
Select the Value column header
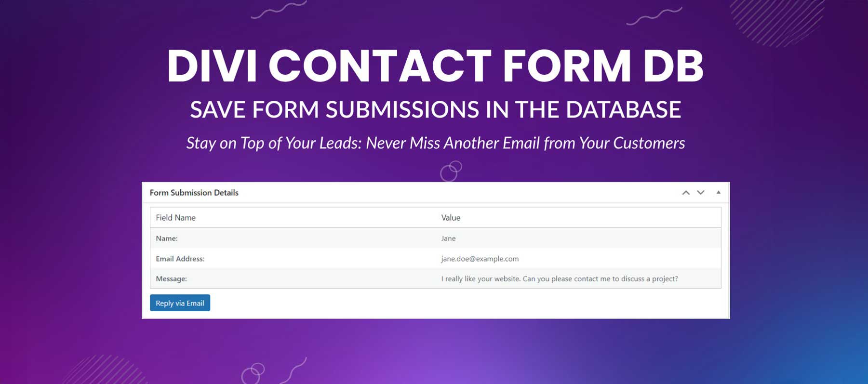[x=451, y=218]
